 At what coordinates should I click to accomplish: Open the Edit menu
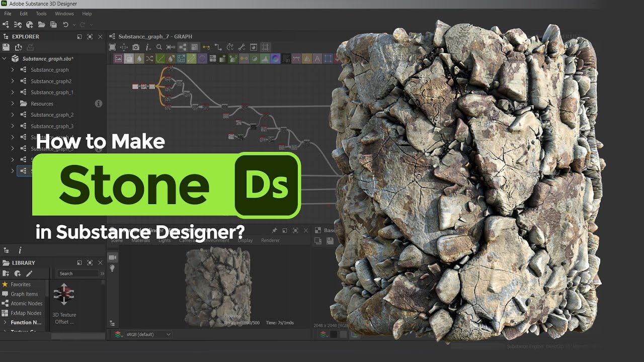tap(24, 14)
